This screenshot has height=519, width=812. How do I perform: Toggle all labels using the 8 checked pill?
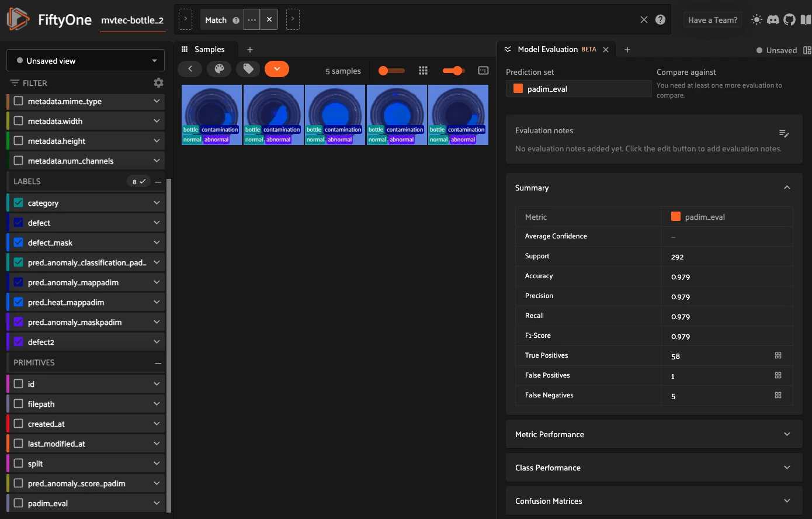(x=138, y=182)
